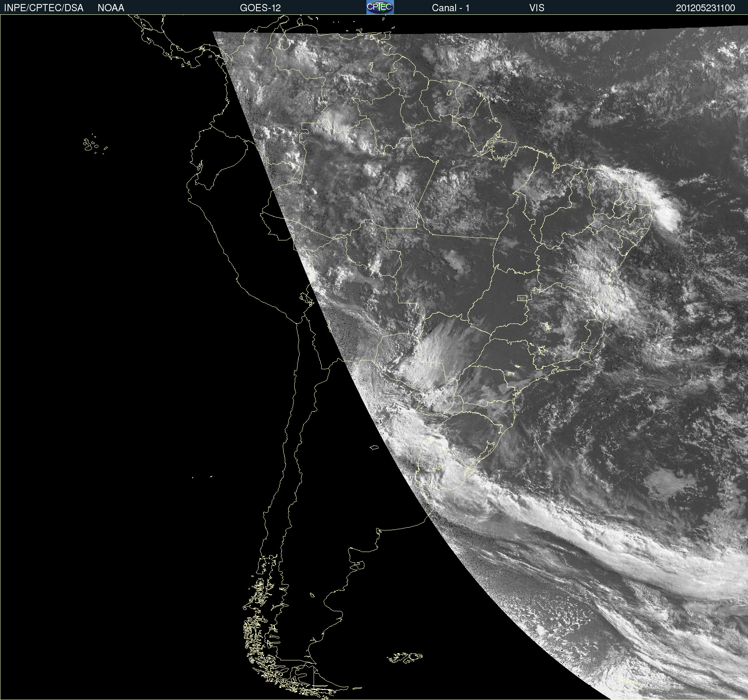
Task: Select the INPE/CPTEC/DSA header text
Action: pos(44,8)
